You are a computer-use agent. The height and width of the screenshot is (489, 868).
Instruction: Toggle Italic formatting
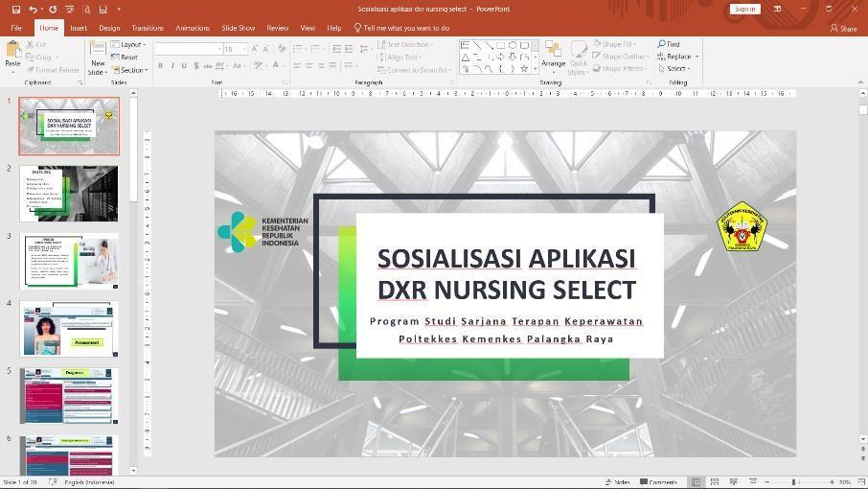172,65
